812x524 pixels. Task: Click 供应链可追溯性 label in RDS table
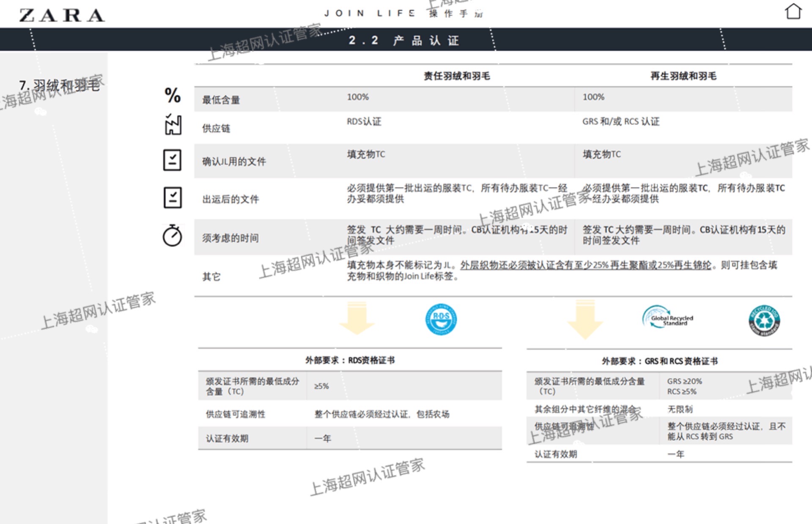[236, 414]
